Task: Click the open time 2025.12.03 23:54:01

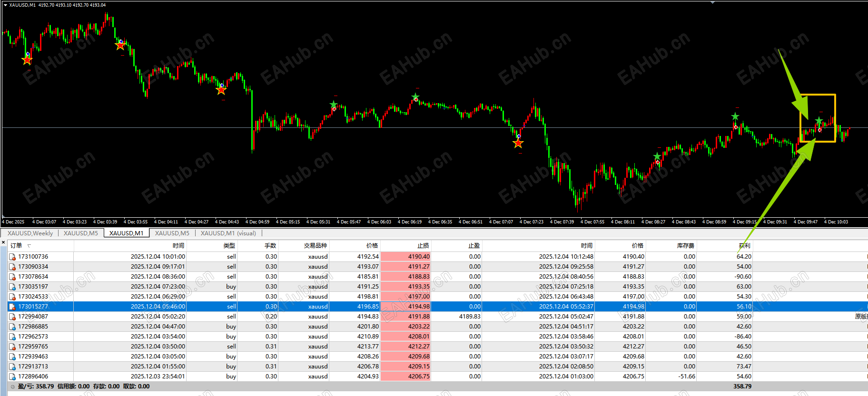Action: pyautogui.click(x=158, y=377)
